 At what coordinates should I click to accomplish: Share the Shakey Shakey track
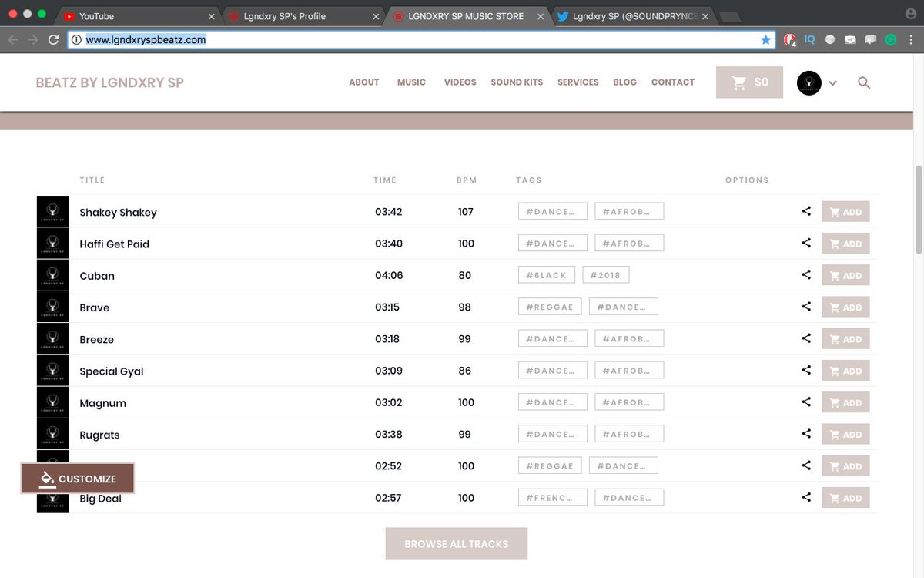pos(806,211)
